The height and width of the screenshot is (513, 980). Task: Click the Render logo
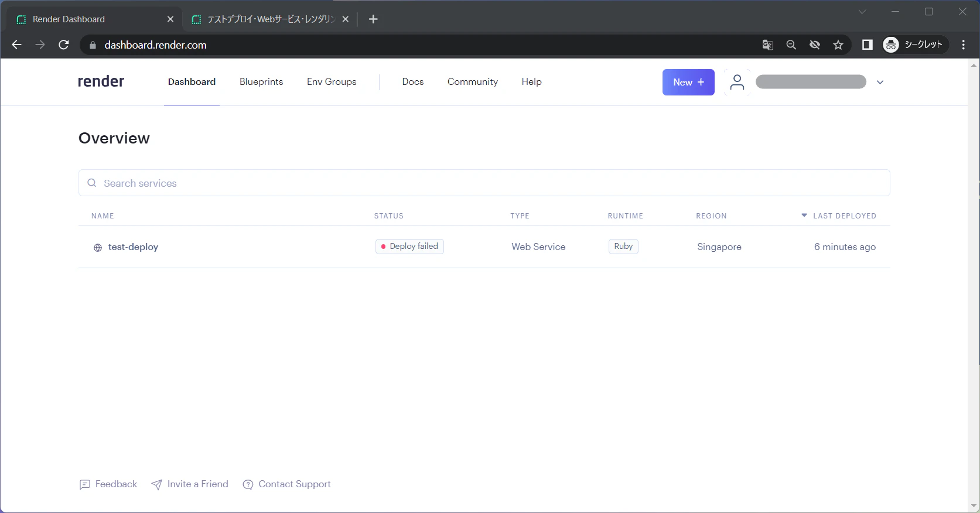101,81
